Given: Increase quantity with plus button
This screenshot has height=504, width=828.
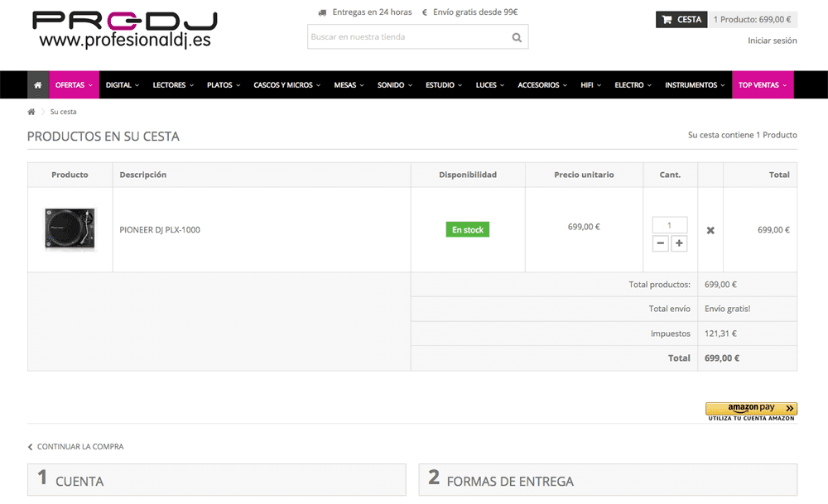Looking at the screenshot, I should point(679,243).
